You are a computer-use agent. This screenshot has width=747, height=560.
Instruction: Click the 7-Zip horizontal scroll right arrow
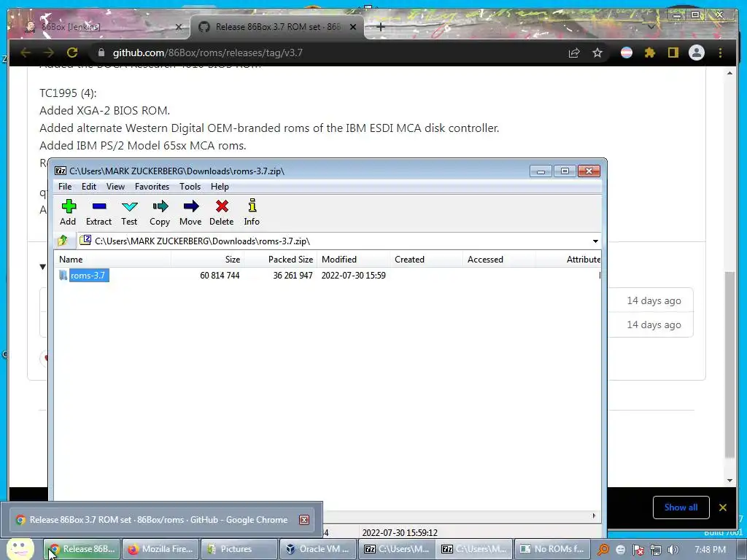(x=594, y=516)
